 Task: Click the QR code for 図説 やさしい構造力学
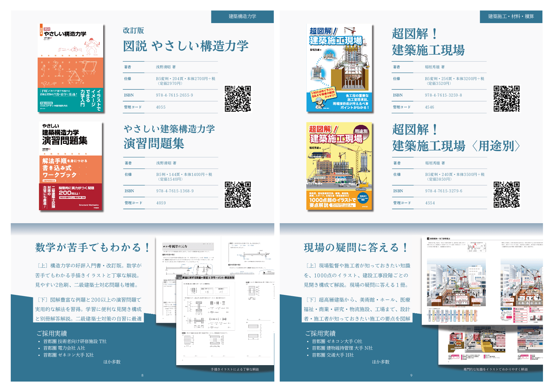point(238,99)
